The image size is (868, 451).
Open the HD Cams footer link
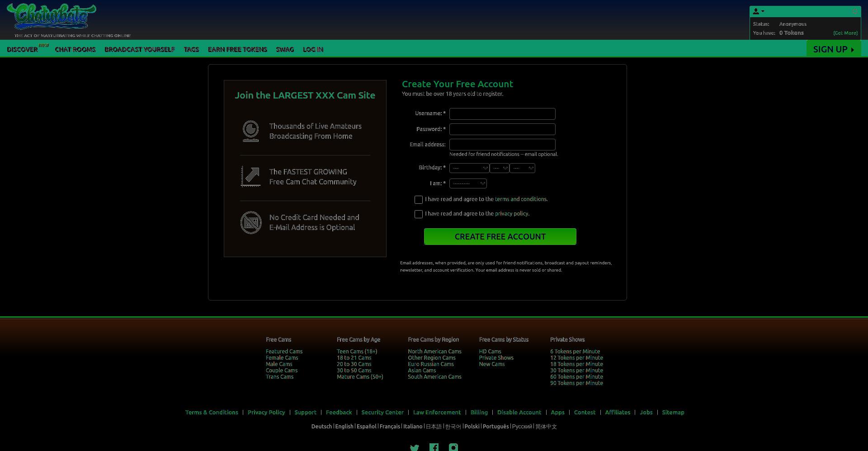[490, 352]
